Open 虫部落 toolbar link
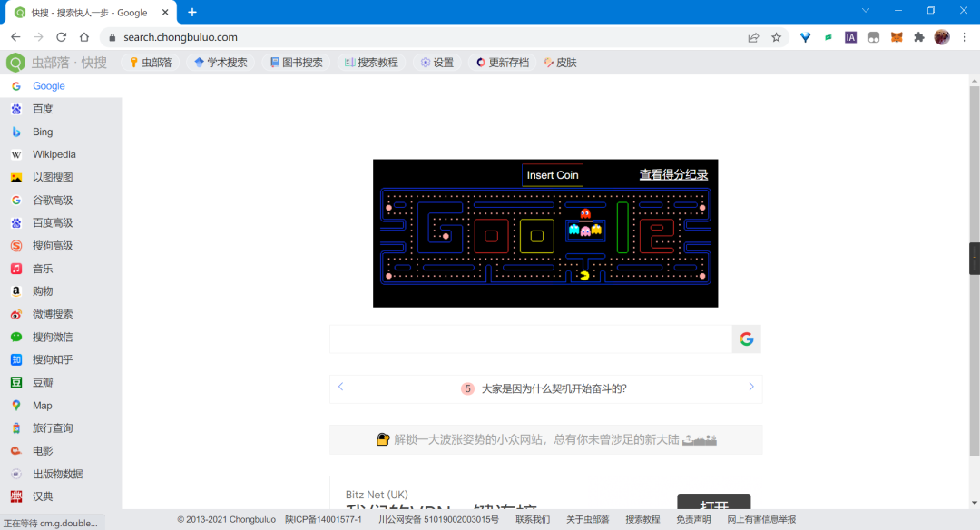Screen dimensions: 980x530 [150, 63]
